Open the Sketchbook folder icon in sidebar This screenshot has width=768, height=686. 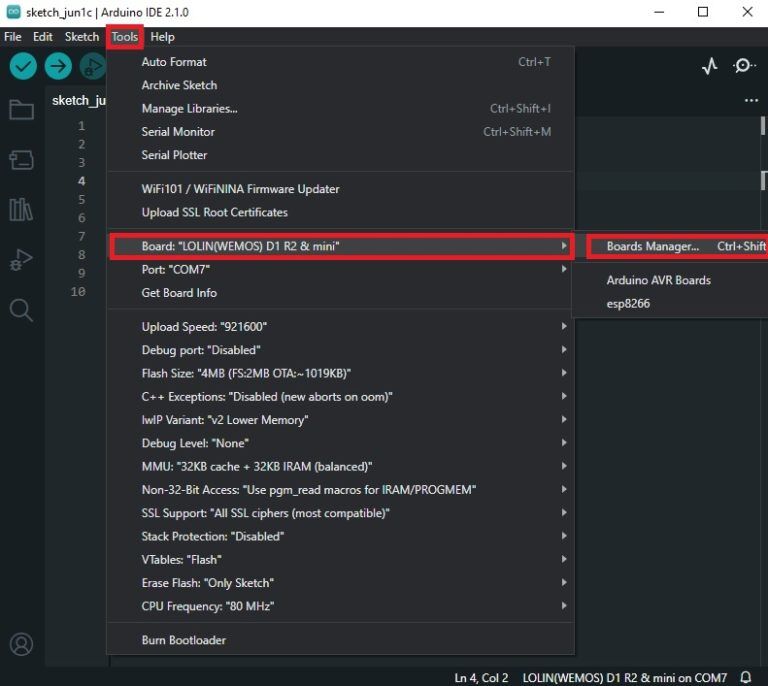tap(21, 110)
